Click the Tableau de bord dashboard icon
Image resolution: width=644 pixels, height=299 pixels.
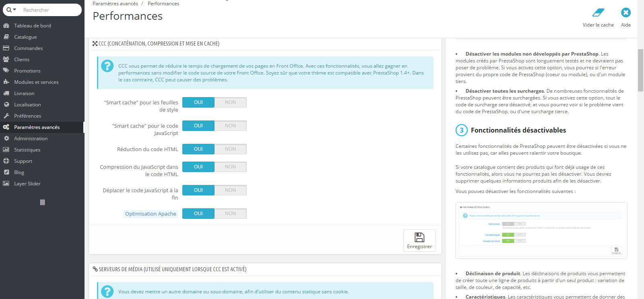(6, 25)
